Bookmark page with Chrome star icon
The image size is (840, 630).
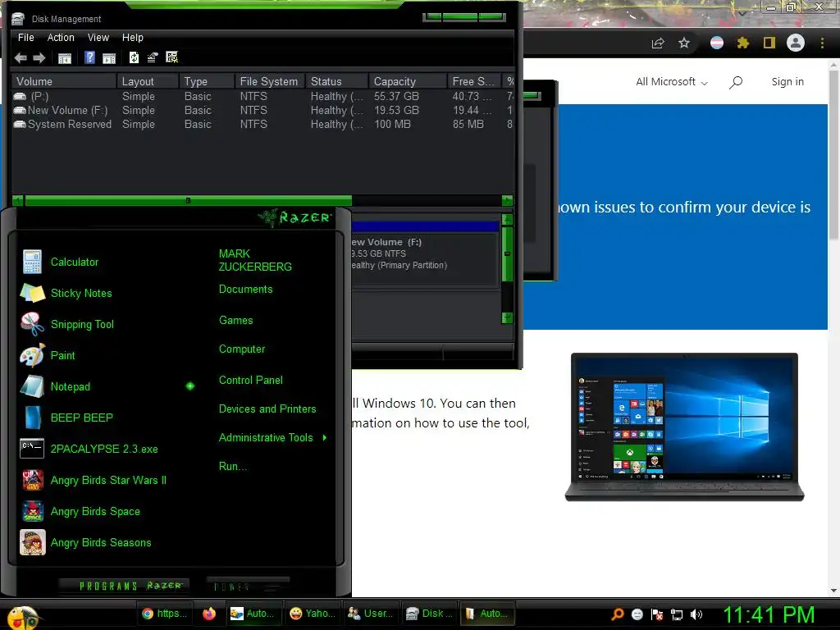[684, 43]
